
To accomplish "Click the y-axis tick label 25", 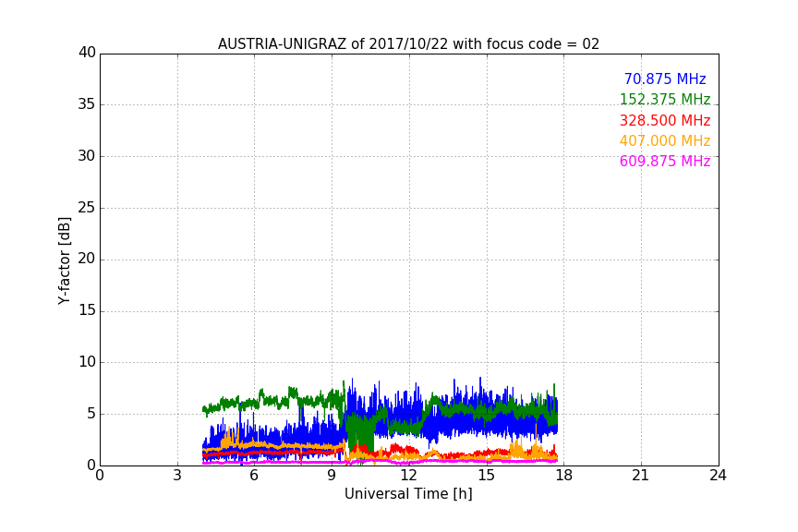I will (x=87, y=208).
